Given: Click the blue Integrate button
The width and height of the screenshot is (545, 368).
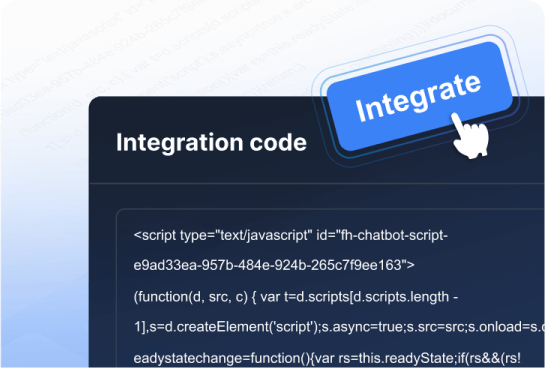Looking at the screenshot, I should [420, 96].
